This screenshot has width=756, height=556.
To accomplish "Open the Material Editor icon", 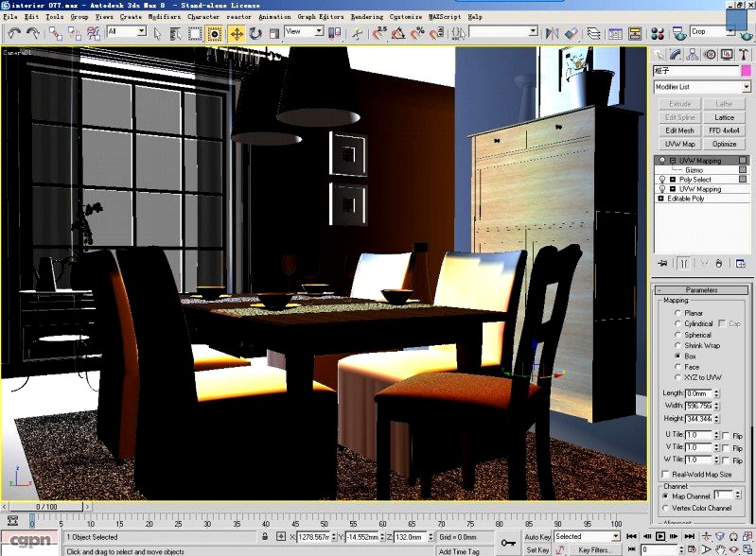I will [x=658, y=33].
